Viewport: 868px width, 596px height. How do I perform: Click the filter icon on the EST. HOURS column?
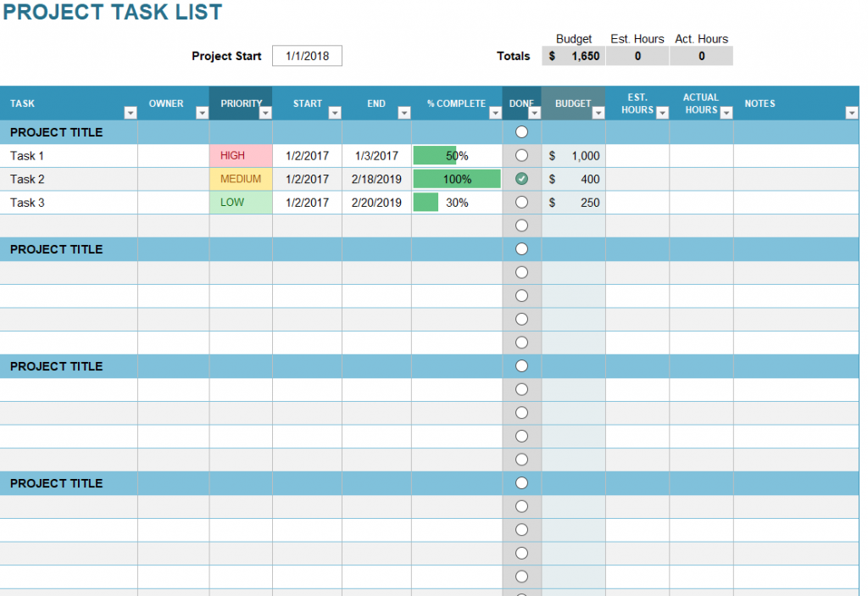[x=664, y=111]
